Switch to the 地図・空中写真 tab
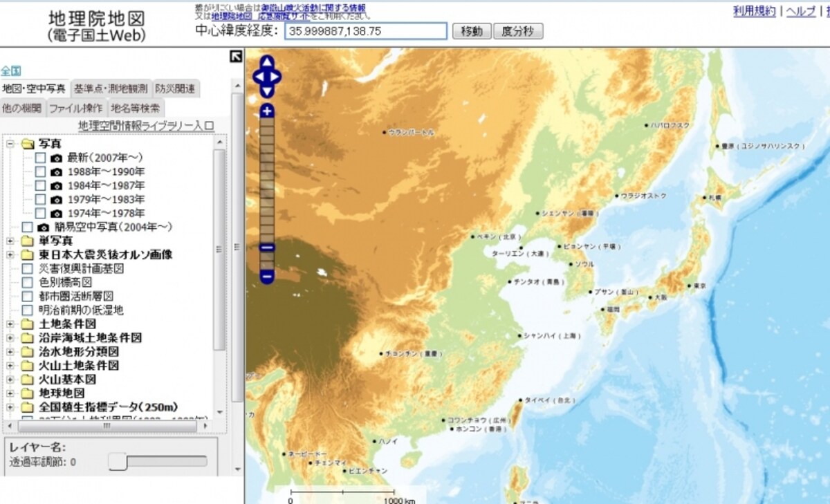830x504 pixels. pyautogui.click(x=34, y=88)
